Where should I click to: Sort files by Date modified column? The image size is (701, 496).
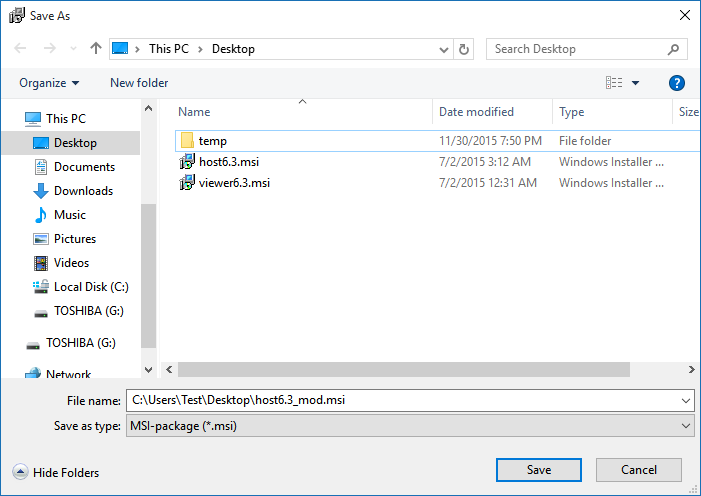pyautogui.click(x=476, y=112)
